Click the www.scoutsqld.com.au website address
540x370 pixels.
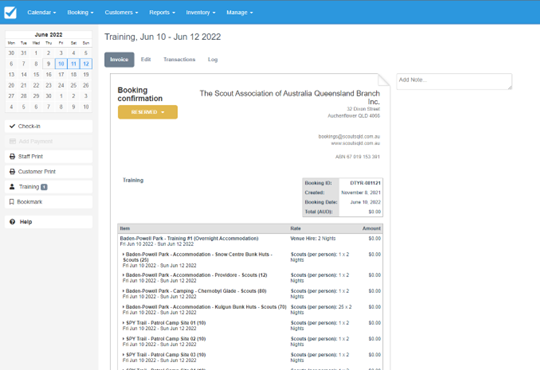(x=355, y=143)
